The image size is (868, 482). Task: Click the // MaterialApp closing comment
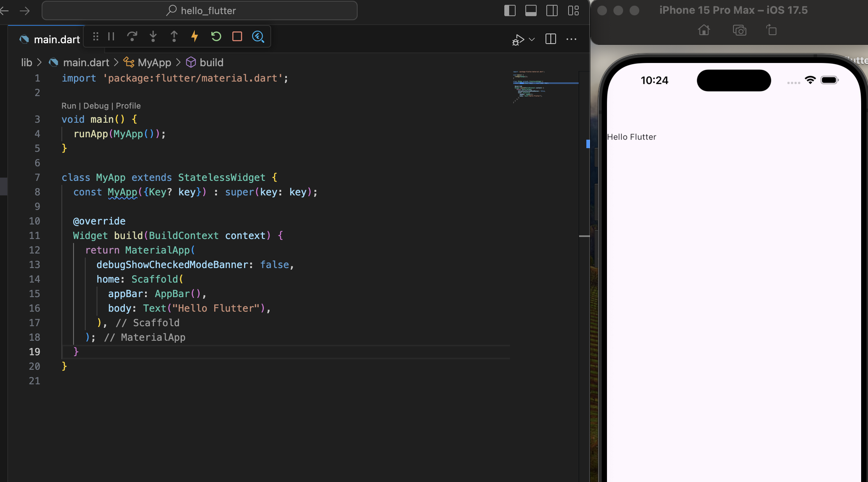point(145,337)
